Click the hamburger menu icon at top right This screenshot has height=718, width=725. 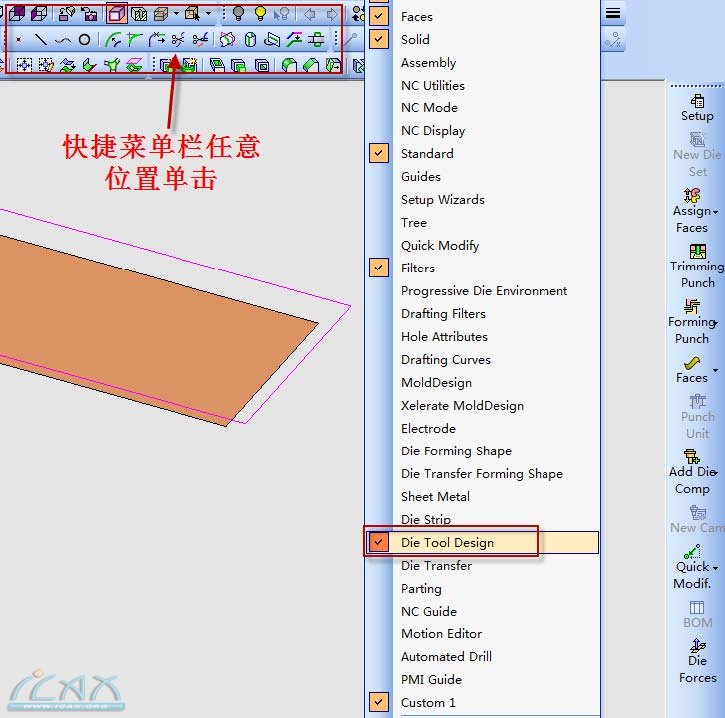pos(613,13)
